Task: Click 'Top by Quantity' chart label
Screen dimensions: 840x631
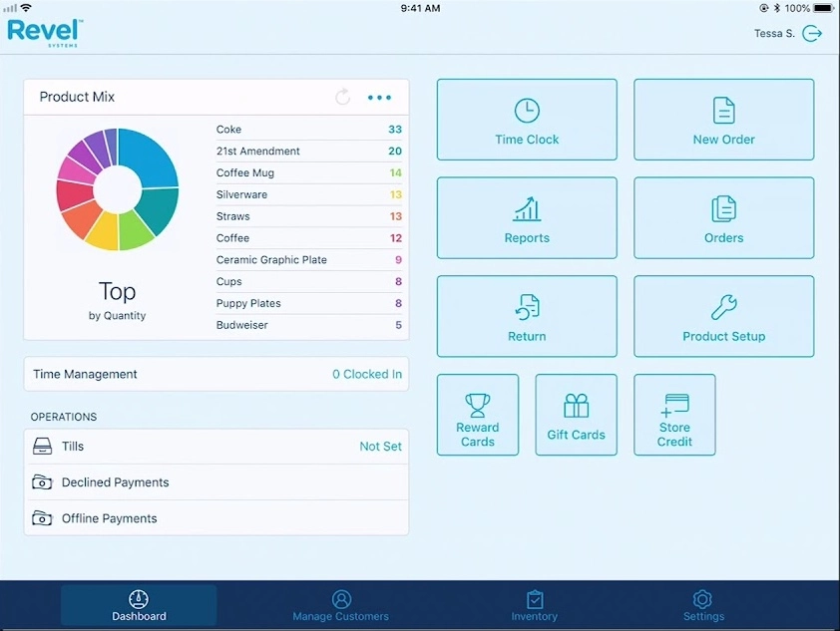Action: pyautogui.click(x=118, y=301)
